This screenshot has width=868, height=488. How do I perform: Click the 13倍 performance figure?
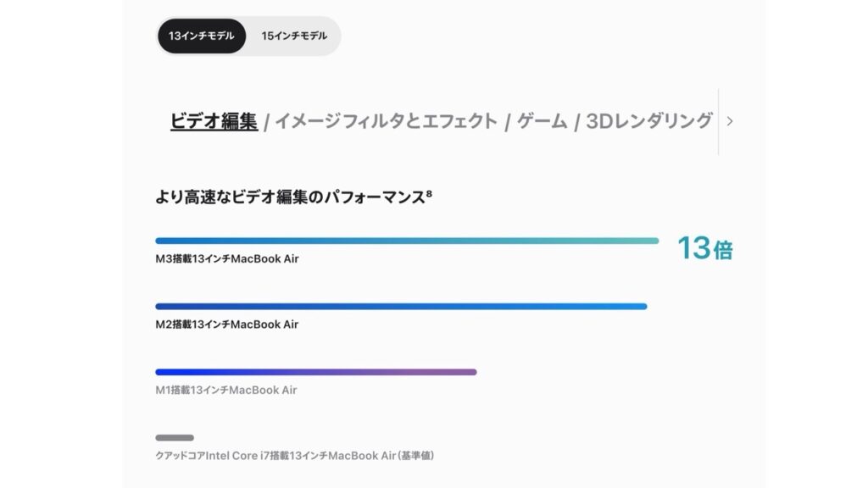pos(704,248)
